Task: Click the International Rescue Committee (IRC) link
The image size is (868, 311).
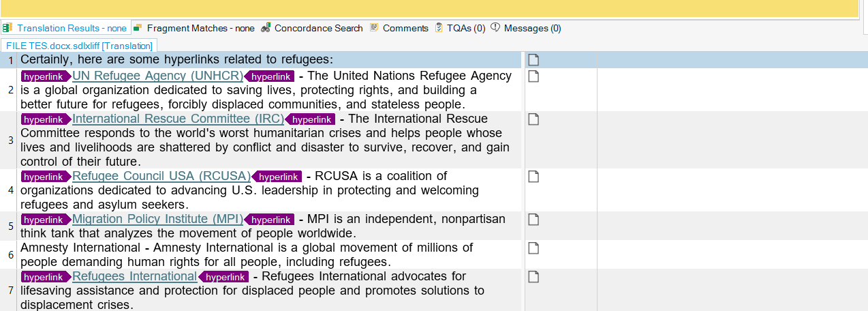Action: point(178,119)
